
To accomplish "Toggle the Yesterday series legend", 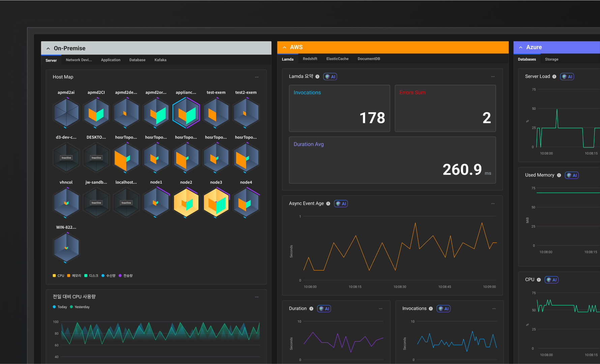I will pyautogui.click(x=80, y=307).
